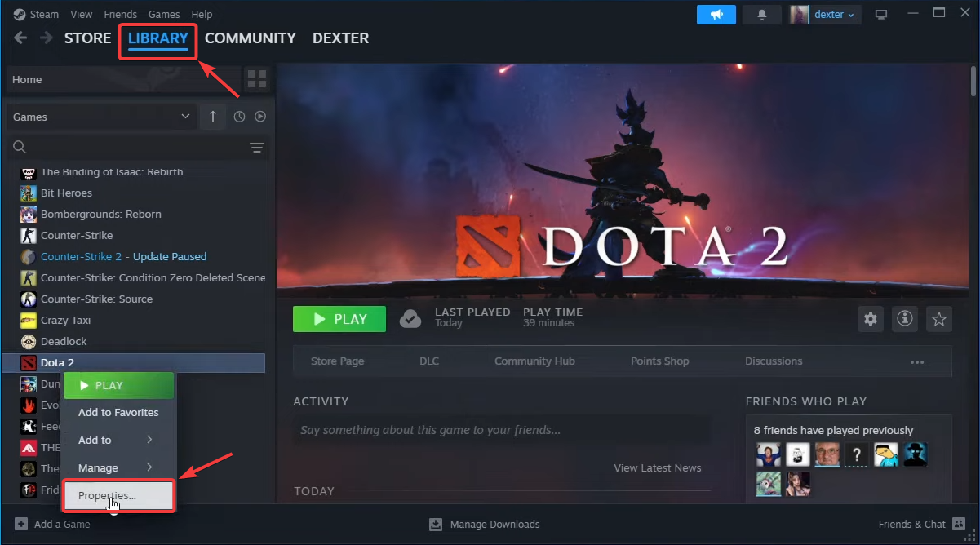Toggle sort by recent activity clock
The image size is (980, 545).
tap(239, 117)
